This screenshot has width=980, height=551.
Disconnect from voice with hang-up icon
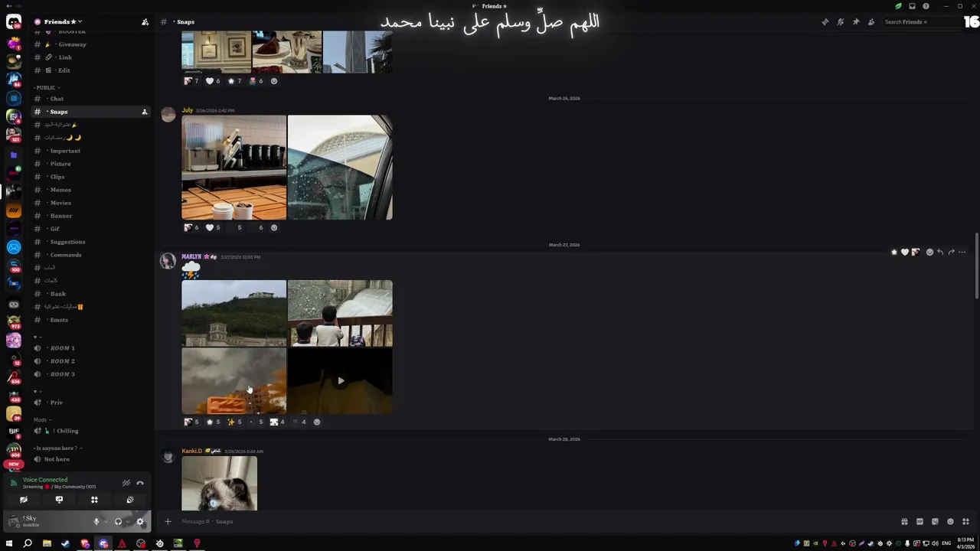[x=140, y=483]
